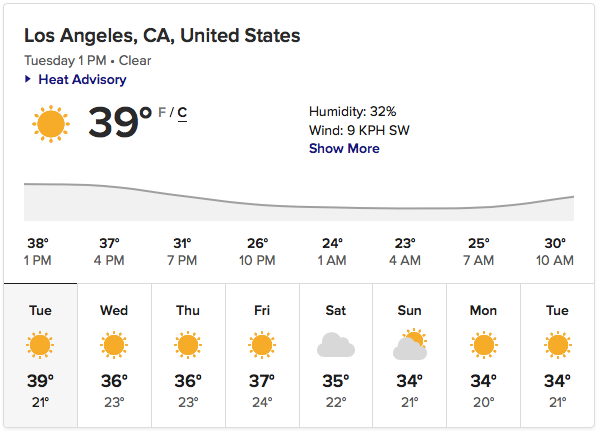Open the Heat Advisory details link

(x=82, y=79)
